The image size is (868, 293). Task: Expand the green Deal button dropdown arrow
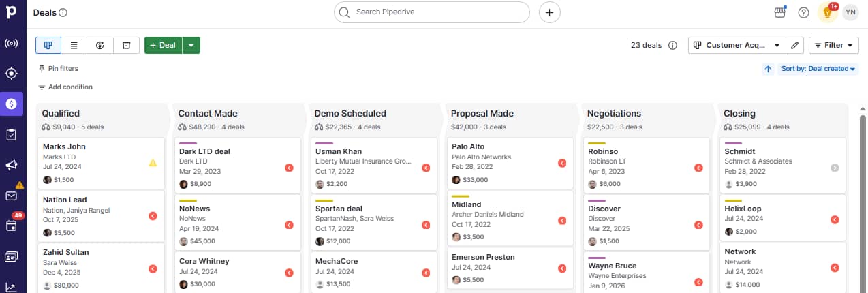(x=191, y=45)
